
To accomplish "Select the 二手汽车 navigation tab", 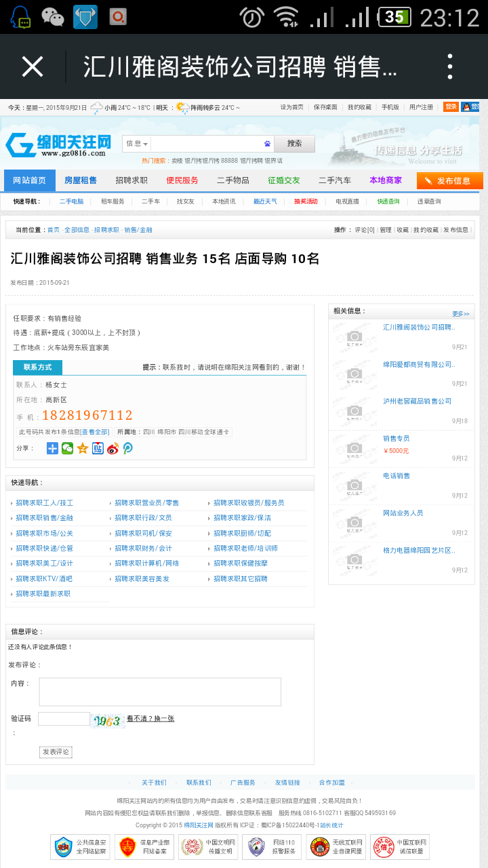I will [x=335, y=180].
